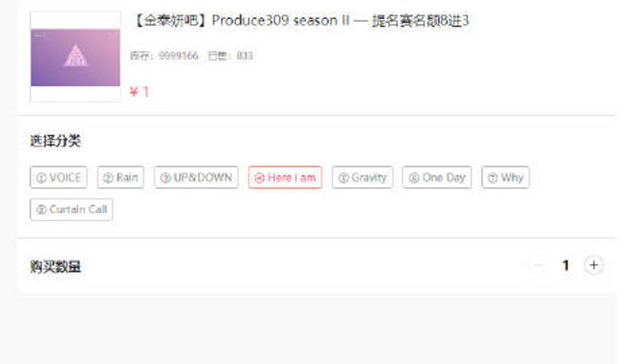Open the Produce309 season II product title

(300, 20)
